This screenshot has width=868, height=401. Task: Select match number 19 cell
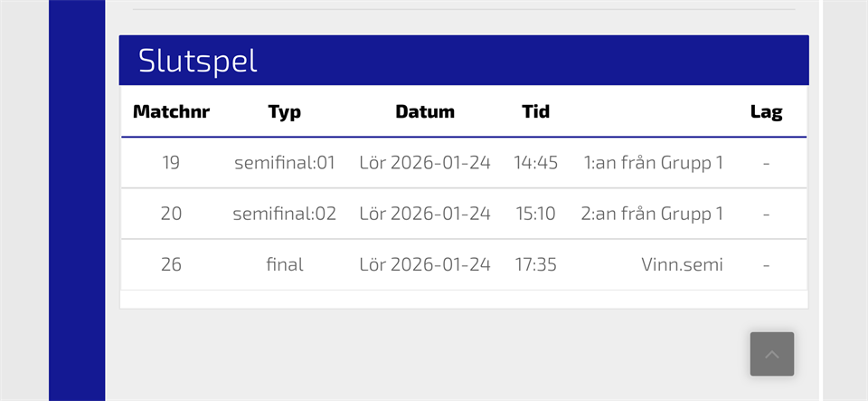pyautogui.click(x=171, y=163)
